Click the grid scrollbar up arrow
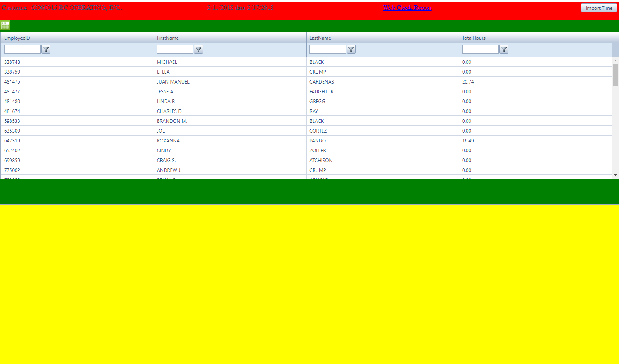The image size is (621, 364). 615,61
